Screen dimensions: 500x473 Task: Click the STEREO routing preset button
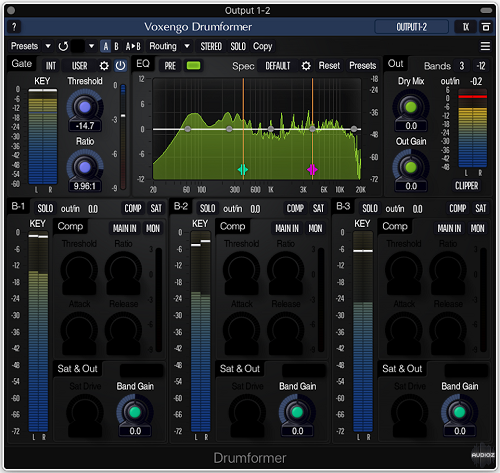click(211, 46)
